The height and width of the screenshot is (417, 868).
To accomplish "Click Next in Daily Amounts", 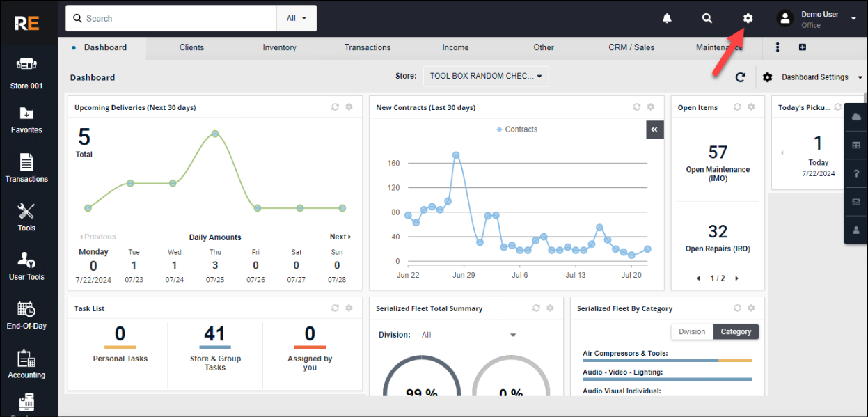I will 340,237.
